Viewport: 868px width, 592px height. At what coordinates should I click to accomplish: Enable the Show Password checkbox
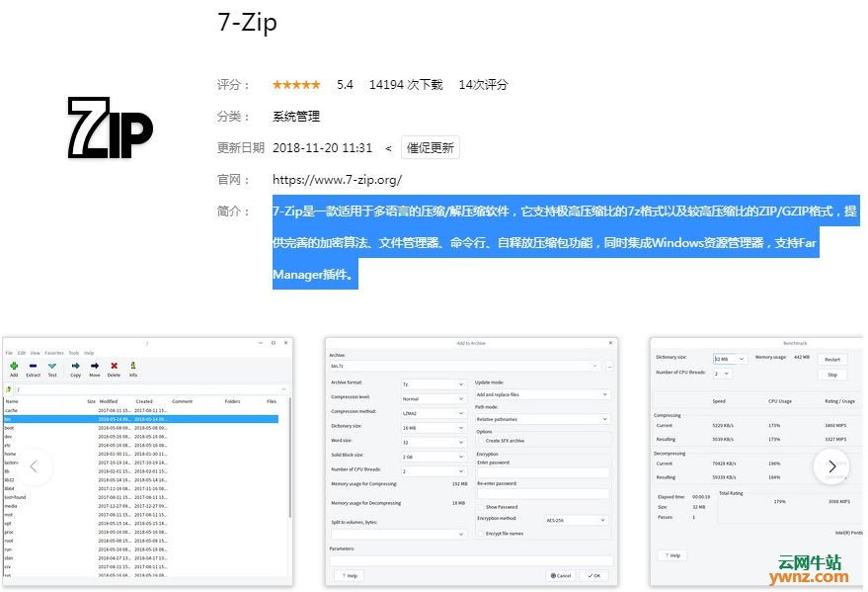tap(481, 507)
